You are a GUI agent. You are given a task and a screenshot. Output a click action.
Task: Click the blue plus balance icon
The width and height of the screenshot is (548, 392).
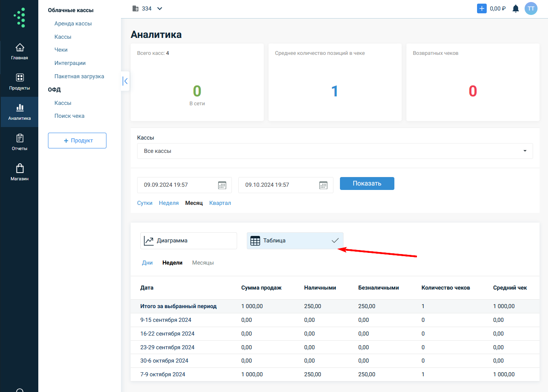[481, 8]
